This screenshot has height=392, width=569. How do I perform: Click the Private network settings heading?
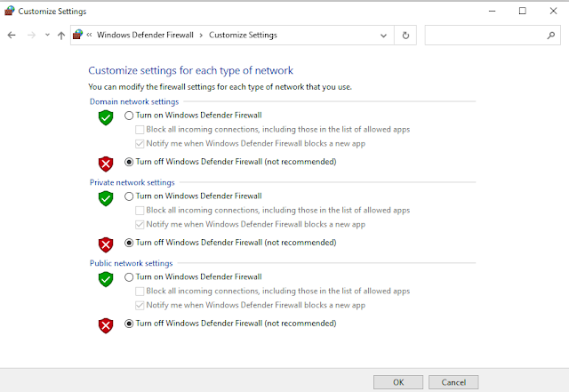[x=132, y=182]
